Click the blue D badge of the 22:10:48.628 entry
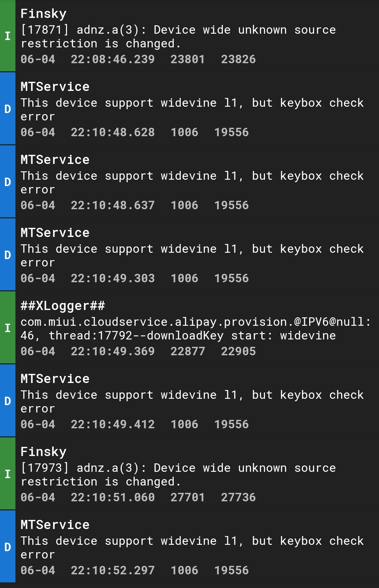 pyautogui.click(x=8, y=108)
